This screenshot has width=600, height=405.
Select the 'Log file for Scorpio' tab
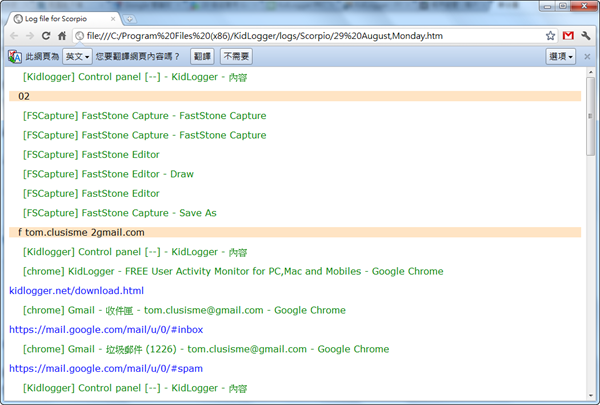62,19
